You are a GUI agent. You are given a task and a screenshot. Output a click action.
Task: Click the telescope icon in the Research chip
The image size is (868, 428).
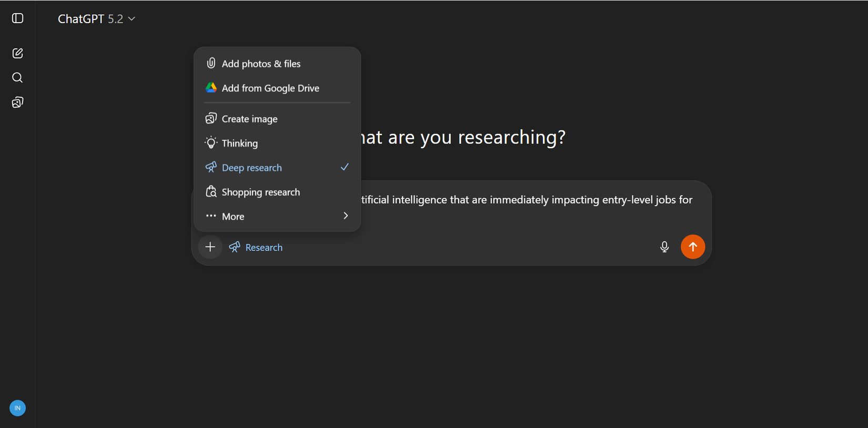pyautogui.click(x=235, y=247)
